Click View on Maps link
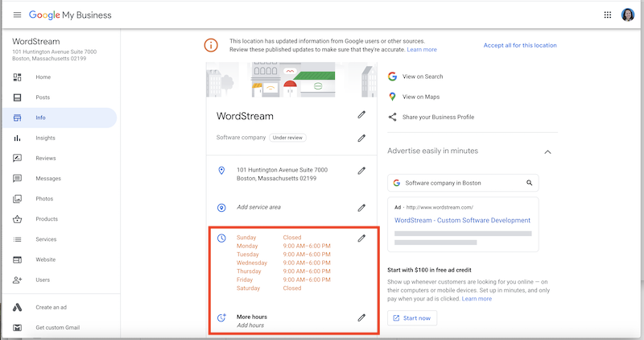 [421, 97]
